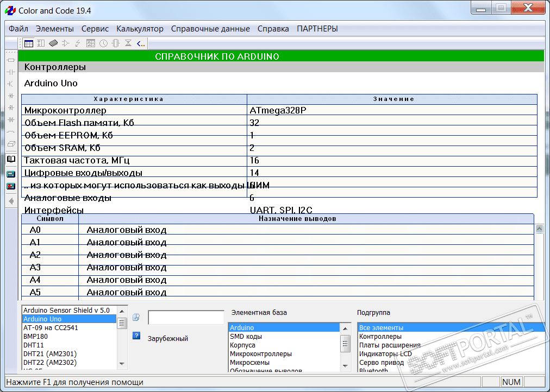Select AT-09 на CC2541 in the list
This screenshot has height=392, width=550.
(x=69, y=328)
